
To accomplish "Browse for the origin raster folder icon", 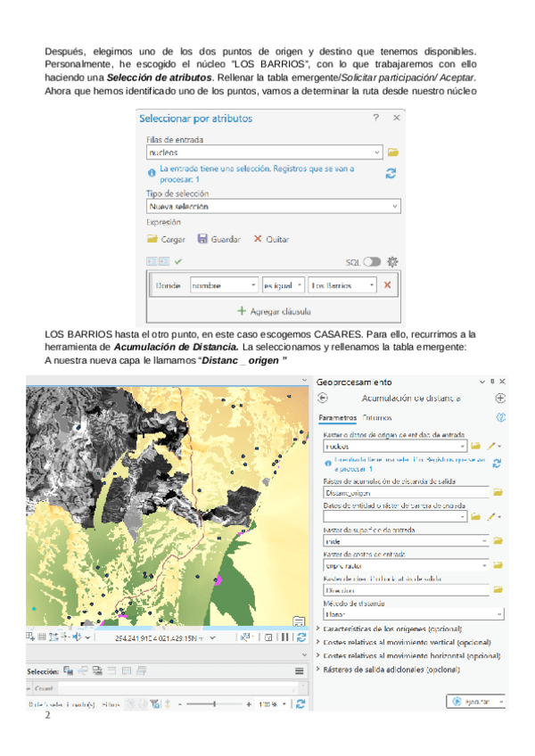I will 475,446.
